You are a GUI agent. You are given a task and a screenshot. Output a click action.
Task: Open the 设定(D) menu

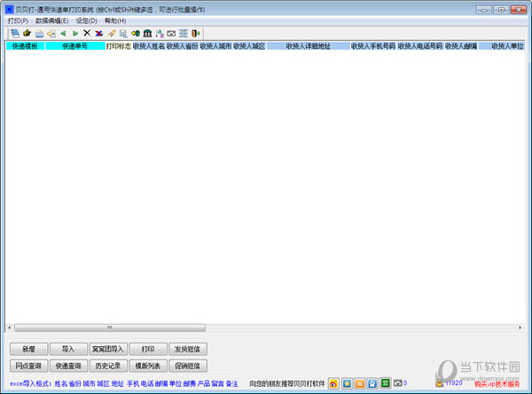coord(86,20)
